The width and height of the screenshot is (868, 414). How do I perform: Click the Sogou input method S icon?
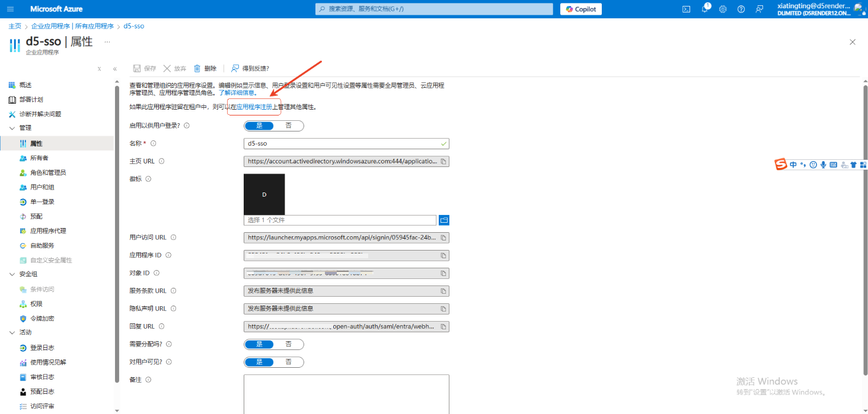781,165
